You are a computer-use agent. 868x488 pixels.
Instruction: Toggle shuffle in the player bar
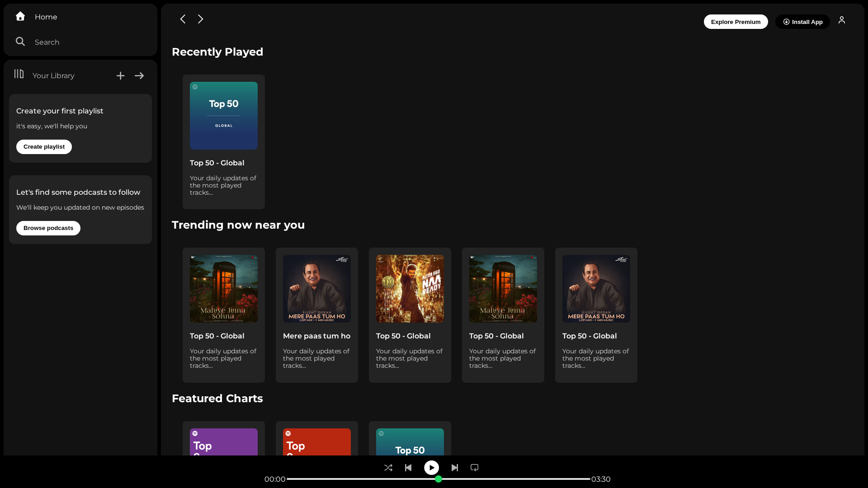click(x=388, y=468)
